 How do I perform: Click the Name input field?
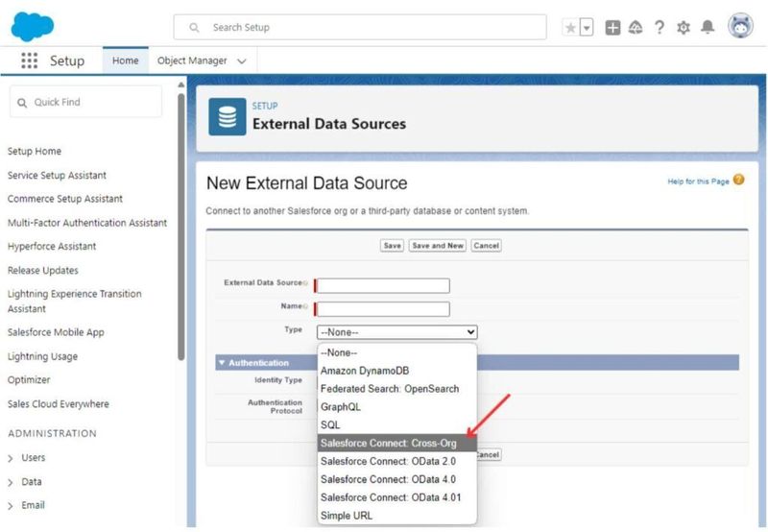pos(383,309)
